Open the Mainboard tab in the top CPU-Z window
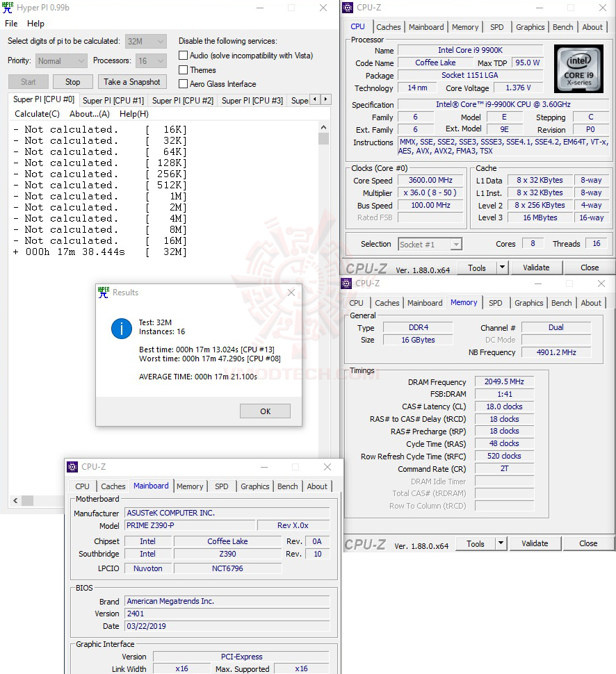616x674 pixels. (x=426, y=27)
